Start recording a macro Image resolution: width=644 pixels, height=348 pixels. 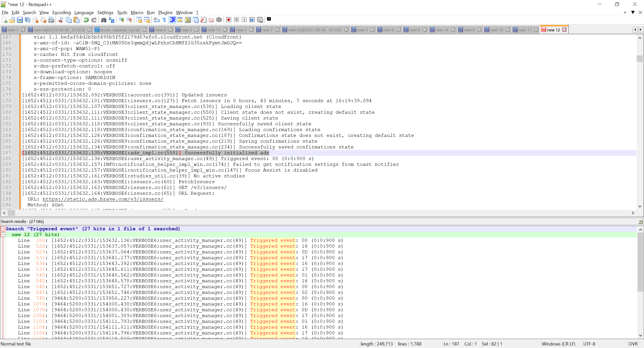228,20
